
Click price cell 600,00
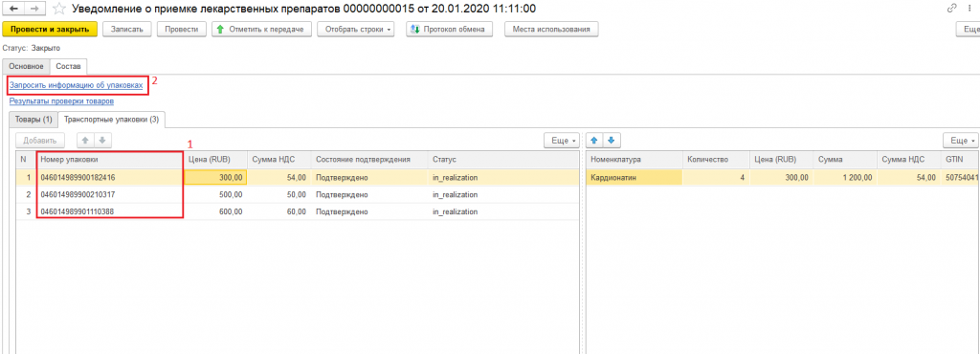pyautogui.click(x=215, y=211)
